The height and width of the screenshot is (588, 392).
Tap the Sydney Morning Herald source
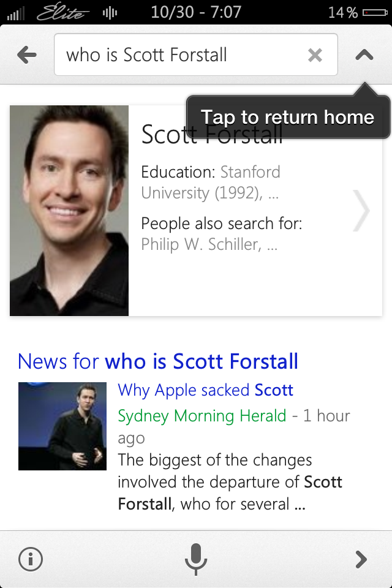202,416
